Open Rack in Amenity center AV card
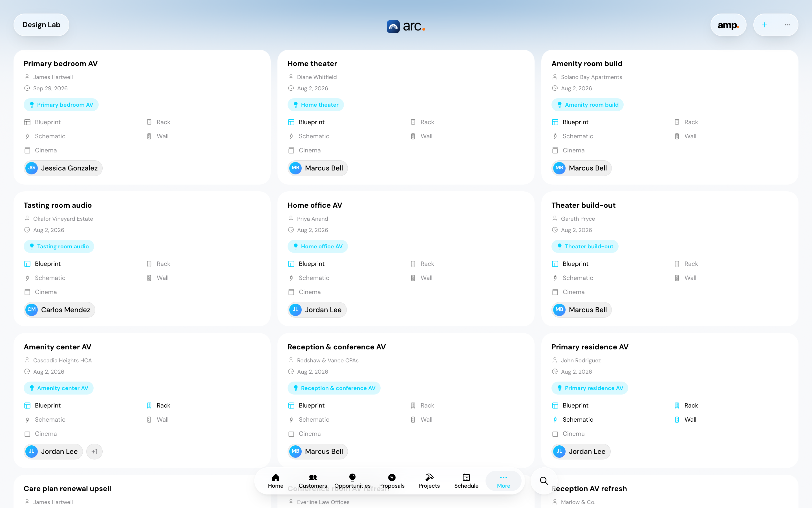This screenshot has width=812, height=508. (158, 406)
